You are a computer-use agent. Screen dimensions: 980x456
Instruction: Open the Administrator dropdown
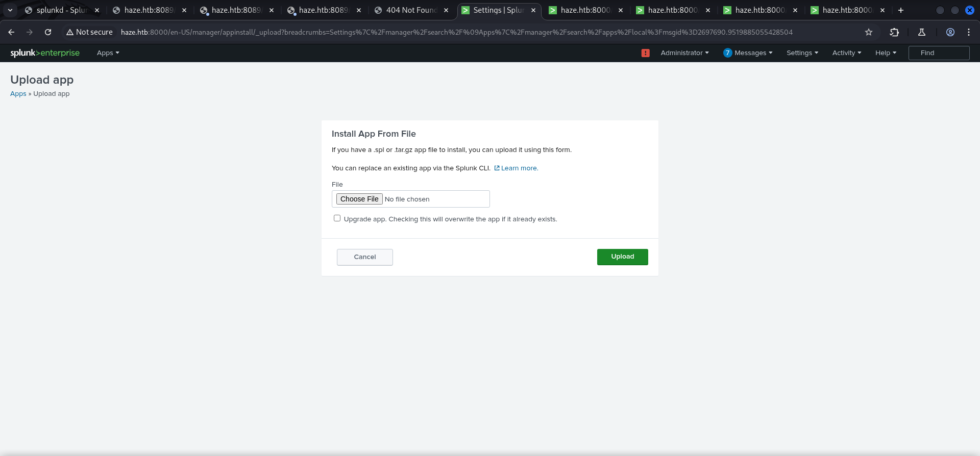click(684, 53)
